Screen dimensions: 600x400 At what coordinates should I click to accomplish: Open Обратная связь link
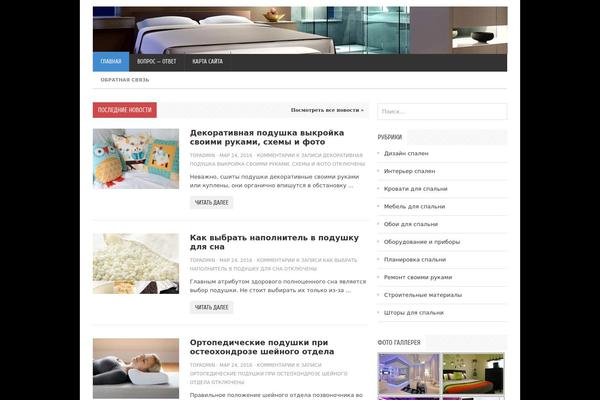[125, 80]
